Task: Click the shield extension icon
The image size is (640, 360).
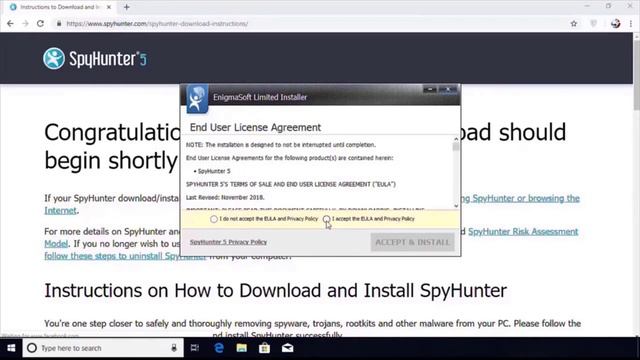Action: pos(594,24)
